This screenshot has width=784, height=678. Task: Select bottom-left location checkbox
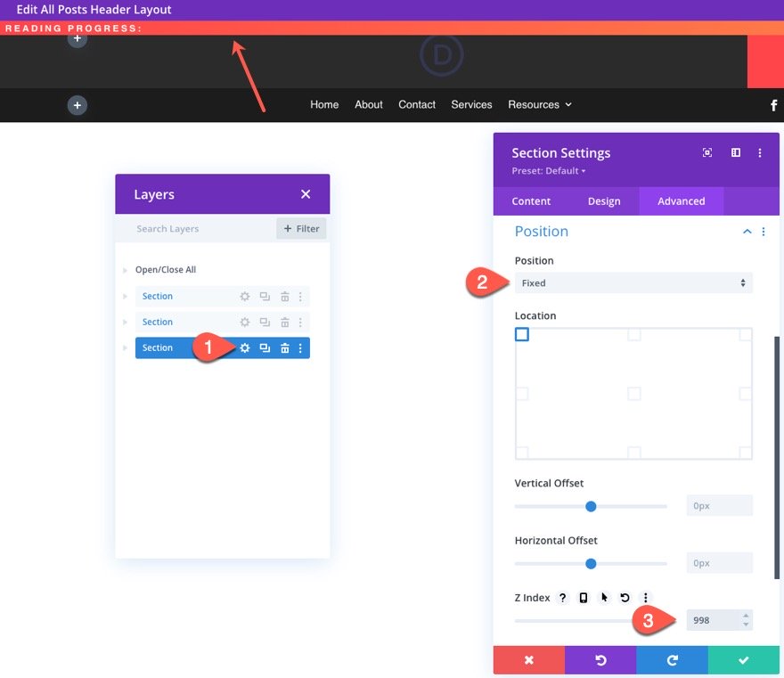point(521,453)
